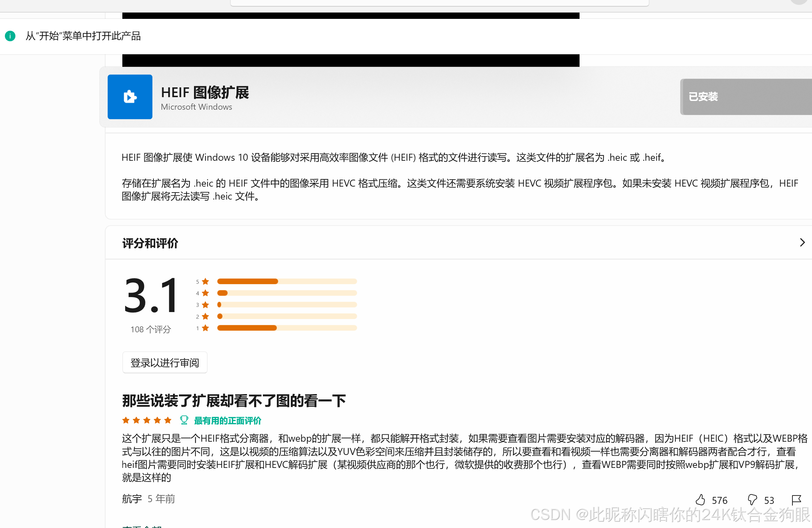Image resolution: width=812 pixels, height=528 pixels.
Task: Click the blue HEIF extension app icon
Action: tap(130, 97)
